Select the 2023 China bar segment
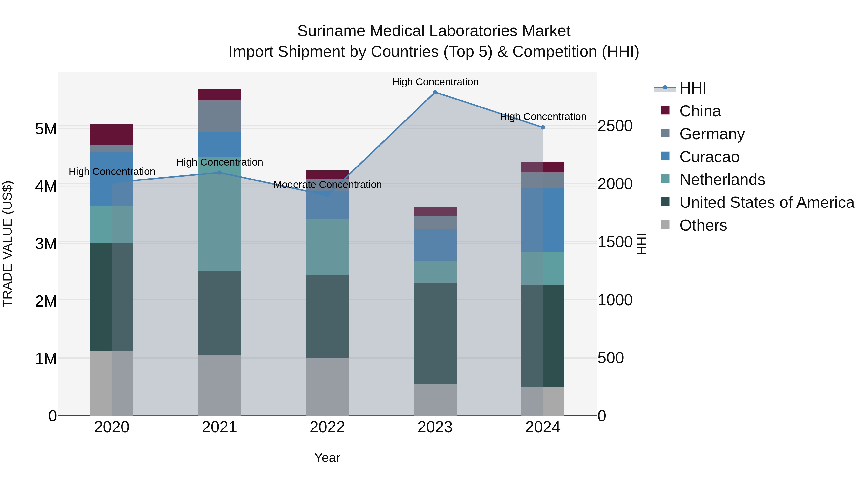Viewport: 868px width, 488px height. [435, 212]
